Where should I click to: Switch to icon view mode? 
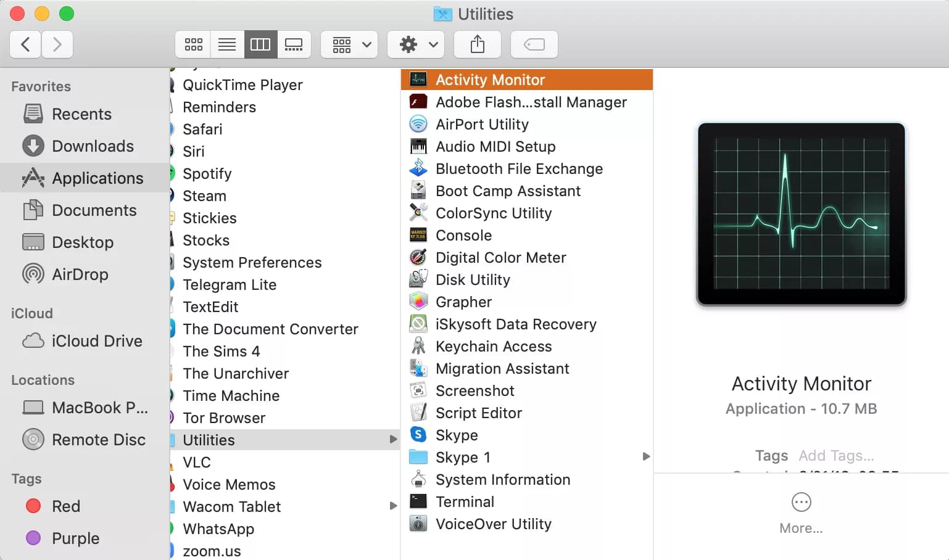[193, 44]
